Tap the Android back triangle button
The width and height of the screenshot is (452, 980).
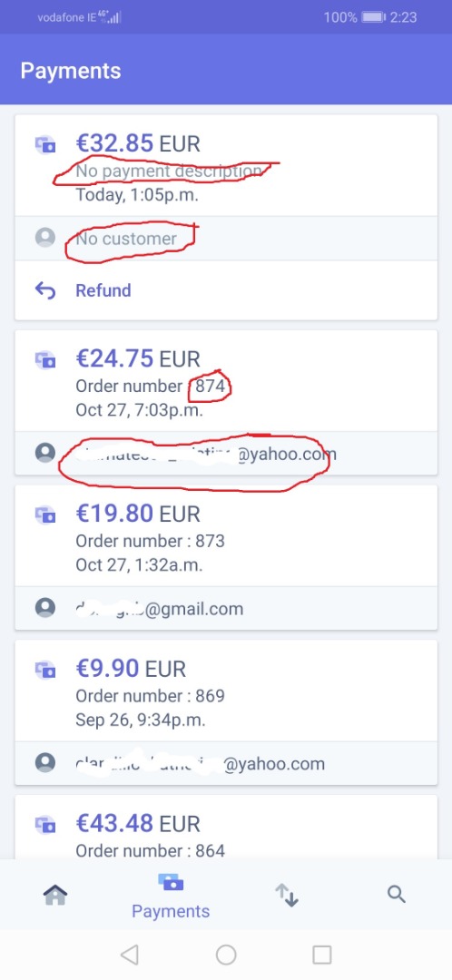[129, 955]
